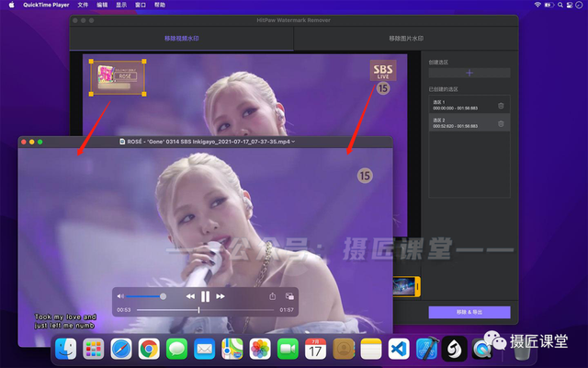Open Contacts from the Dock
The height and width of the screenshot is (368, 588).
(343, 349)
